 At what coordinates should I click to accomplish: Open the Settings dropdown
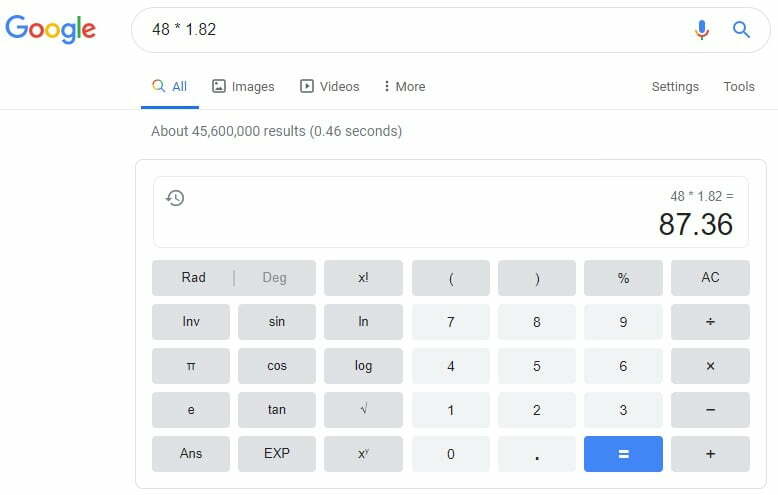pos(675,86)
